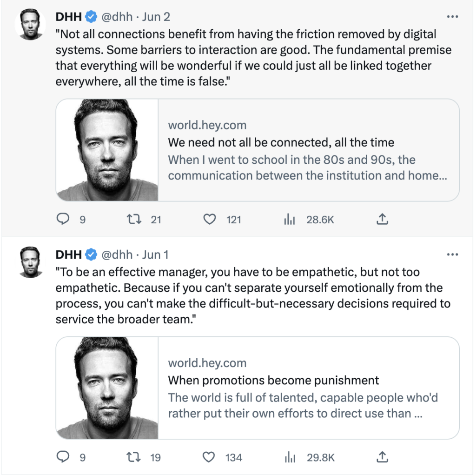Screen dimensions: 476x475
Task: Click the verified badge on Jun 1 tweet
Action: tap(92, 255)
